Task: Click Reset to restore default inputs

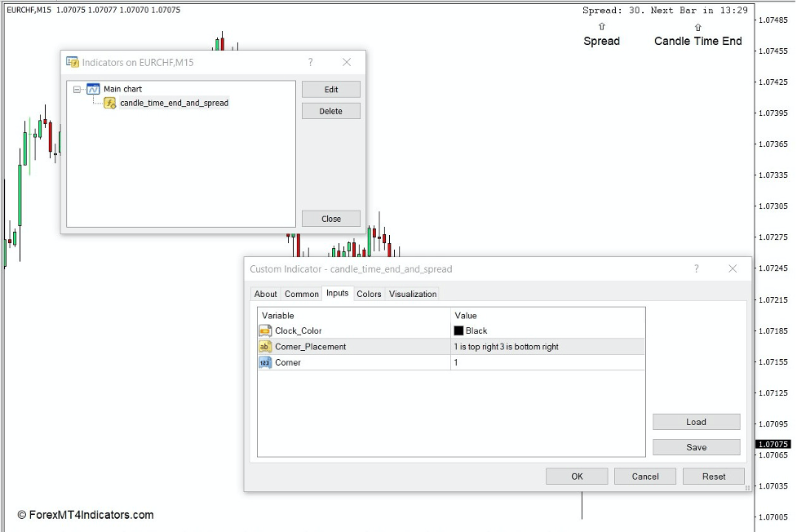Action: (x=713, y=477)
